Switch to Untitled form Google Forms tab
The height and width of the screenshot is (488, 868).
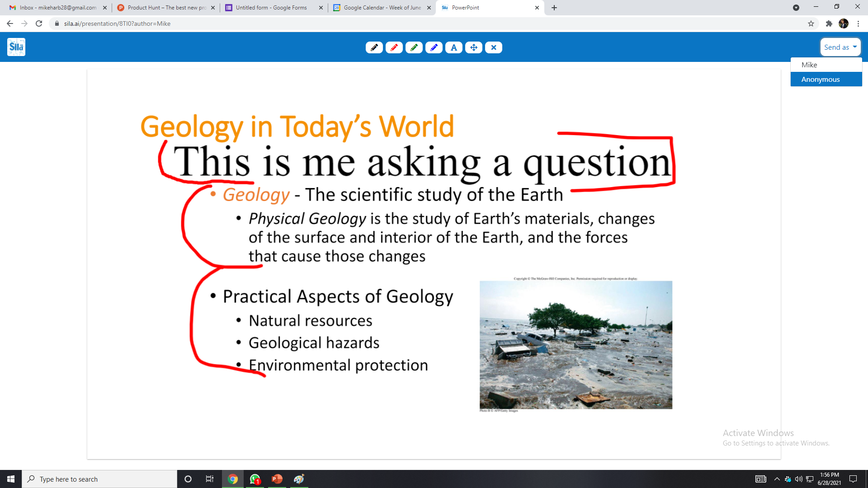[x=271, y=8]
